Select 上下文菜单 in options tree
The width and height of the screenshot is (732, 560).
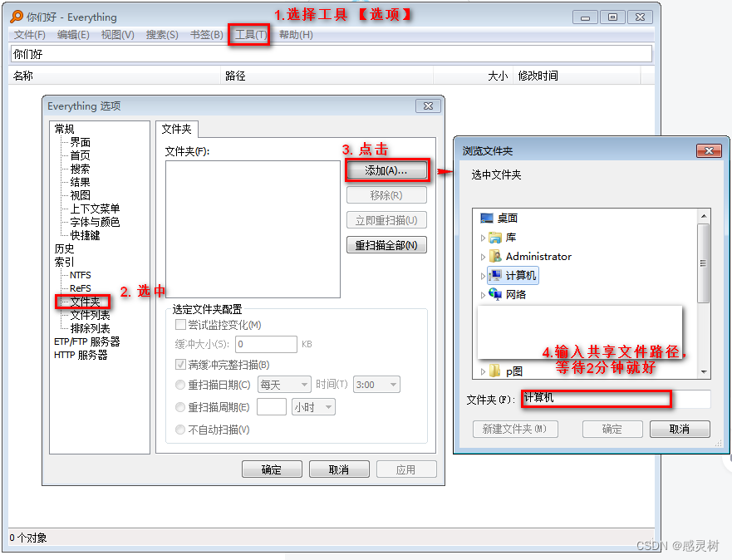pos(96,209)
